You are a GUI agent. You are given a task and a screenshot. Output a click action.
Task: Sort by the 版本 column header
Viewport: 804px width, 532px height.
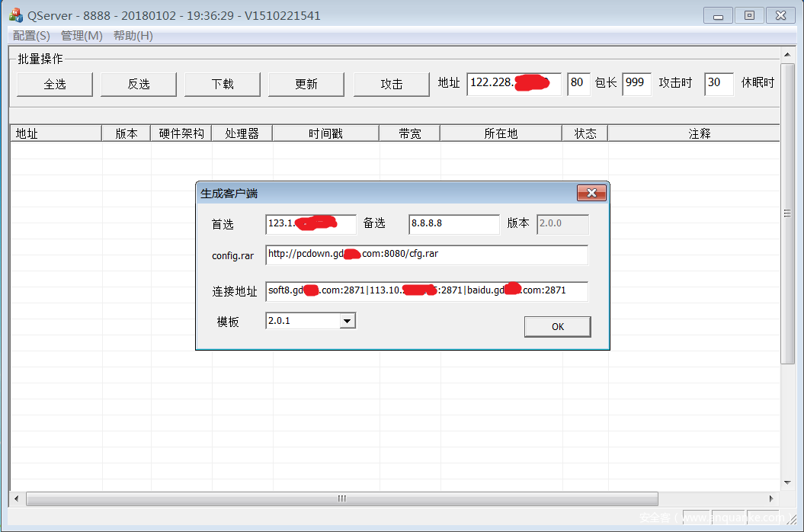click(x=127, y=133)
